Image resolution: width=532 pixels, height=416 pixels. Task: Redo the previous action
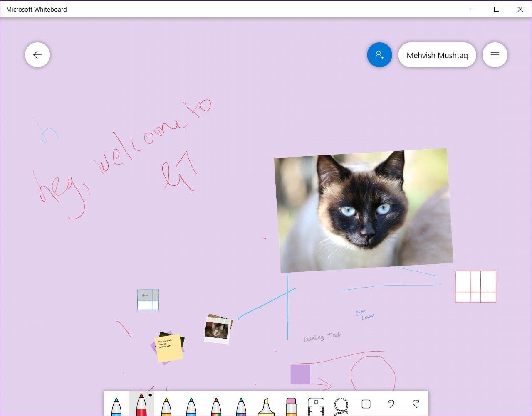click(x=416, y=403)
